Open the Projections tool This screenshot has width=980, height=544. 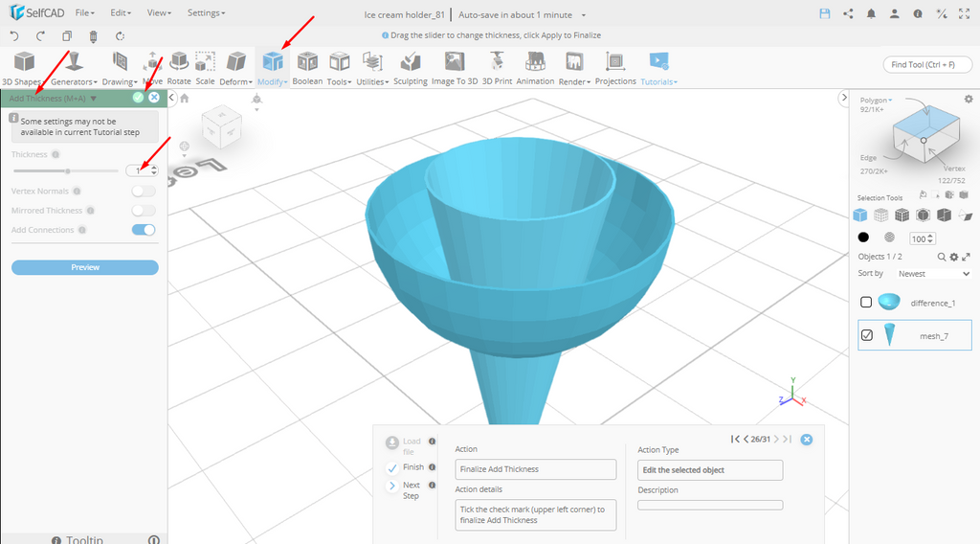[615, 68]
